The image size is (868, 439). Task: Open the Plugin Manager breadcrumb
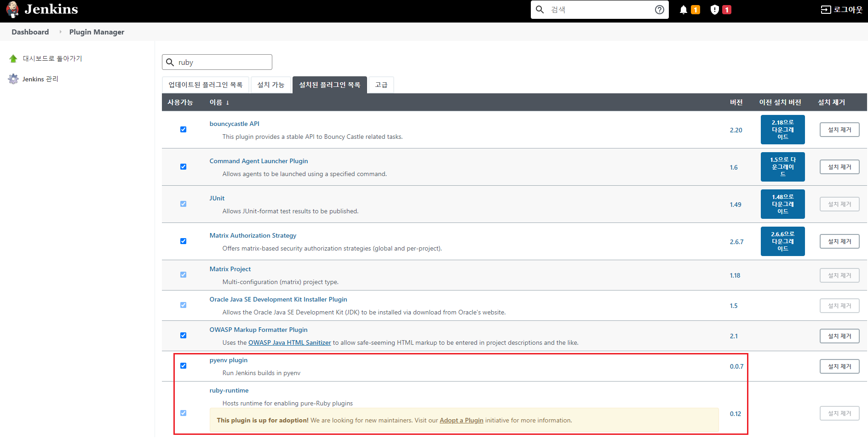click(x=97, y=32)
